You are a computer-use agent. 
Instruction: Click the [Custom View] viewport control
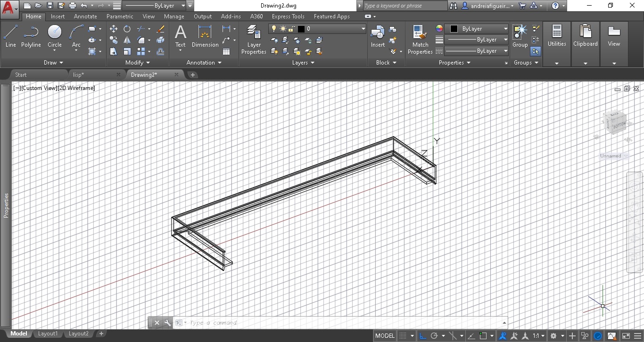[39, 88]
